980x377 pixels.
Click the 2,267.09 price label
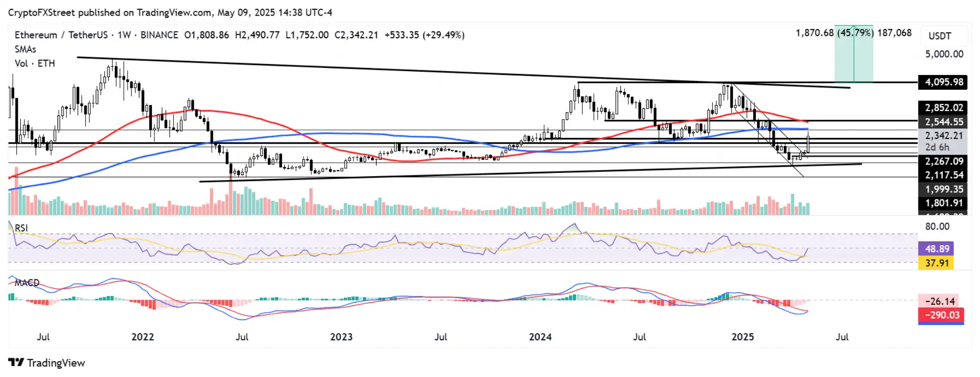(x=943, y=161)
